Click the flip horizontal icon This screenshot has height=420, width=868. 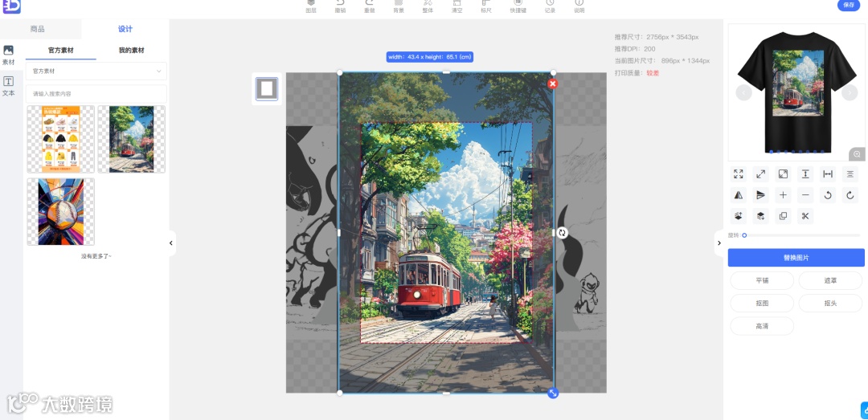pos(739,195)
